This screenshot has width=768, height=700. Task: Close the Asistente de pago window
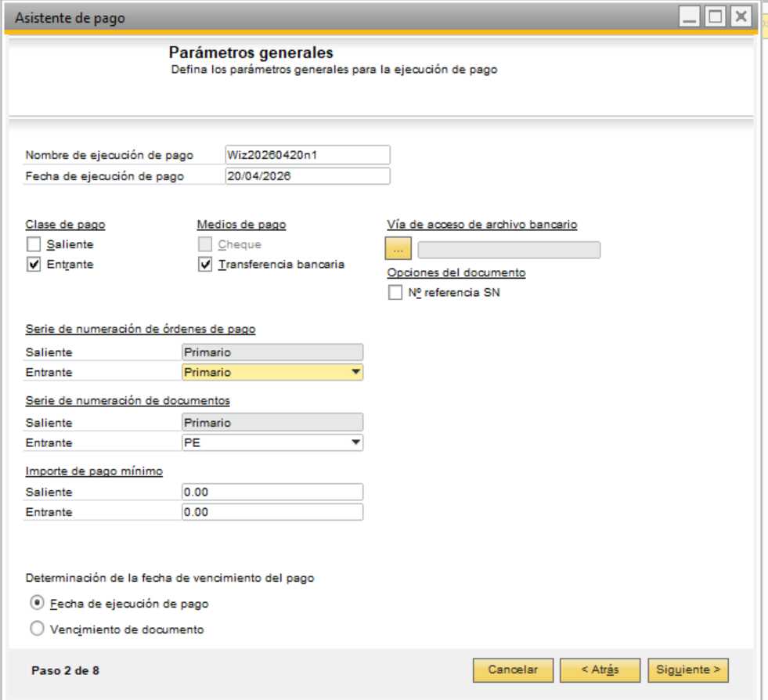coord(740,16)
